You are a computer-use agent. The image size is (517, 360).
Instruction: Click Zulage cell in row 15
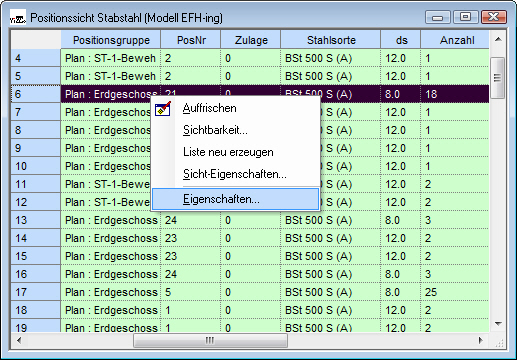tap(251, 256)
